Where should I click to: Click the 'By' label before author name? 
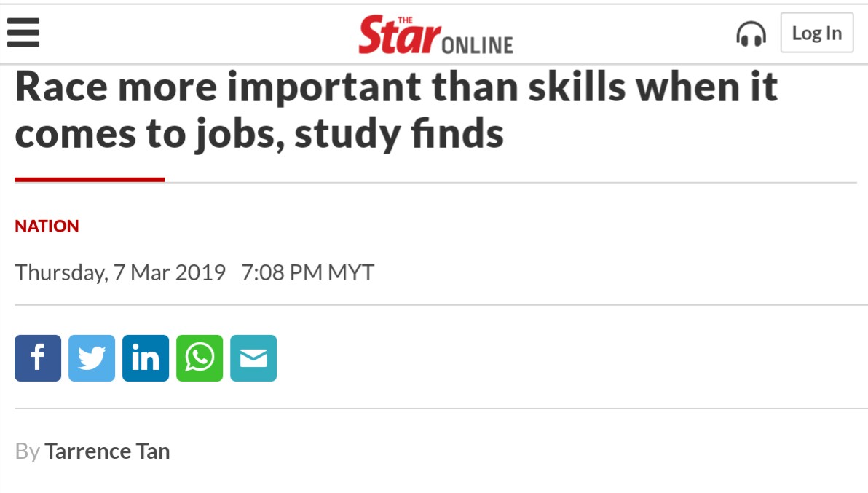click(27, 451)
